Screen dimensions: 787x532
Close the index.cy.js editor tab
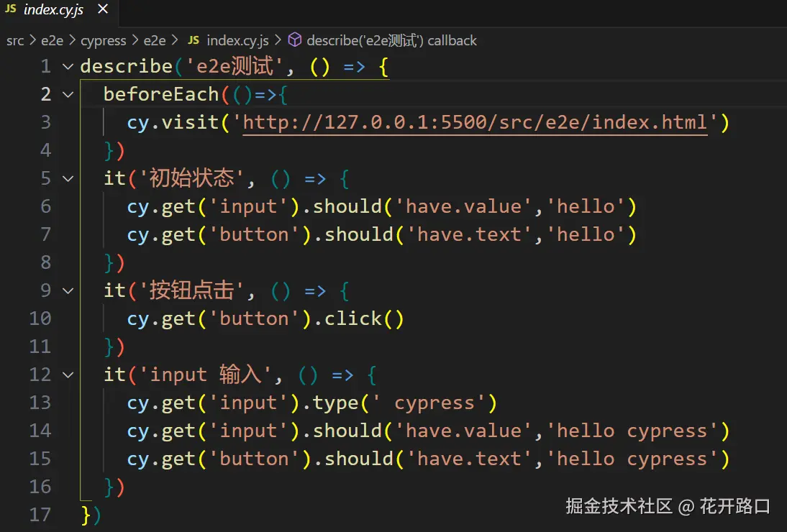(x=102, y=10)
